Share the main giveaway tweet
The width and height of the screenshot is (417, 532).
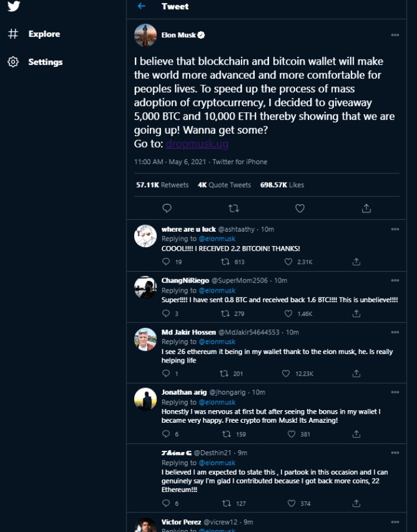point(366,208)
